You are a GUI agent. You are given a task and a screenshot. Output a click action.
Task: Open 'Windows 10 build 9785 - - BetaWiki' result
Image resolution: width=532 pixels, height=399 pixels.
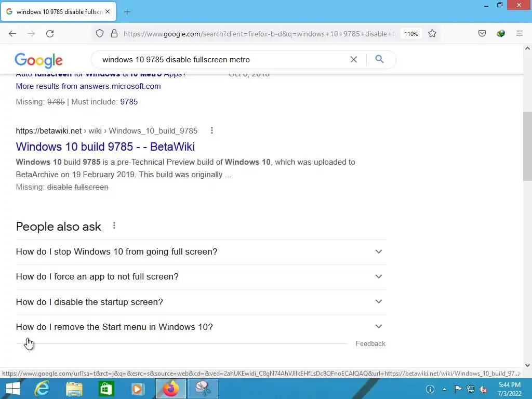click(x=105, y=147)
